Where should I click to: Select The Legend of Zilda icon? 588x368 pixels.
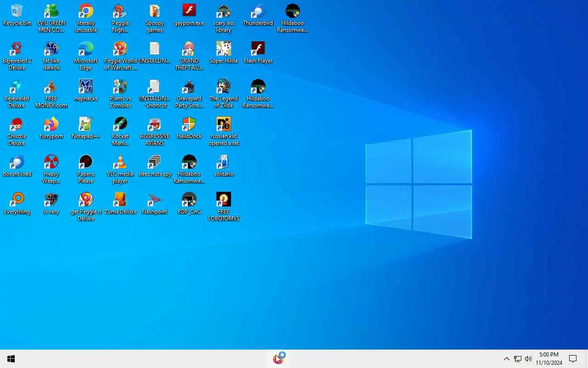point(224,94)
